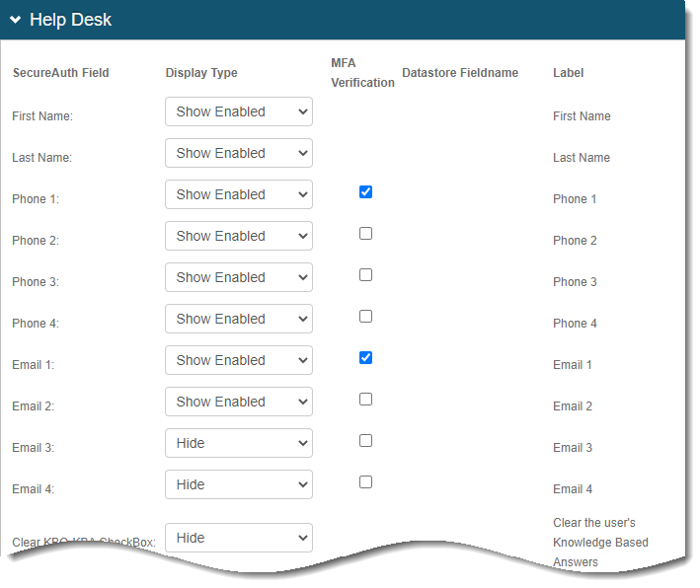700x588 pixels.
Task: Open Phone 3 display type dropdown
Action: tap(238, 278)
